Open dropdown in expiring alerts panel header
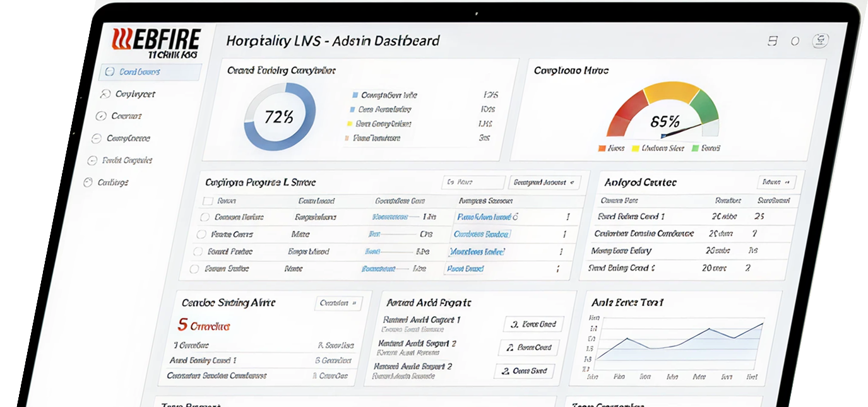The image size is (868, 407). (338, 303)
